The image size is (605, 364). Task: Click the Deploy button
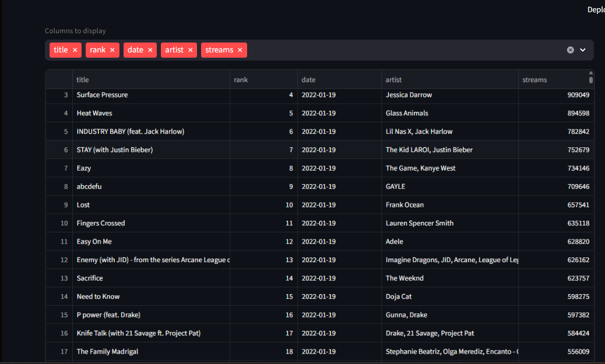pyautogui.click(x=596, y=9)
